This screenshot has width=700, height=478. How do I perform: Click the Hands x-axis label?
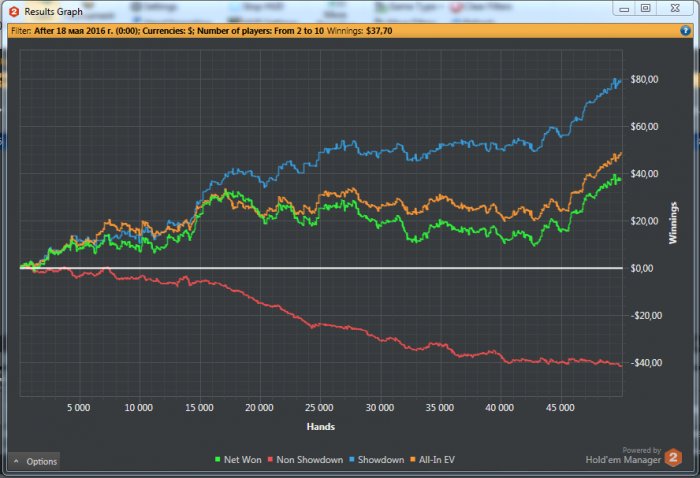tap(320, 427)
